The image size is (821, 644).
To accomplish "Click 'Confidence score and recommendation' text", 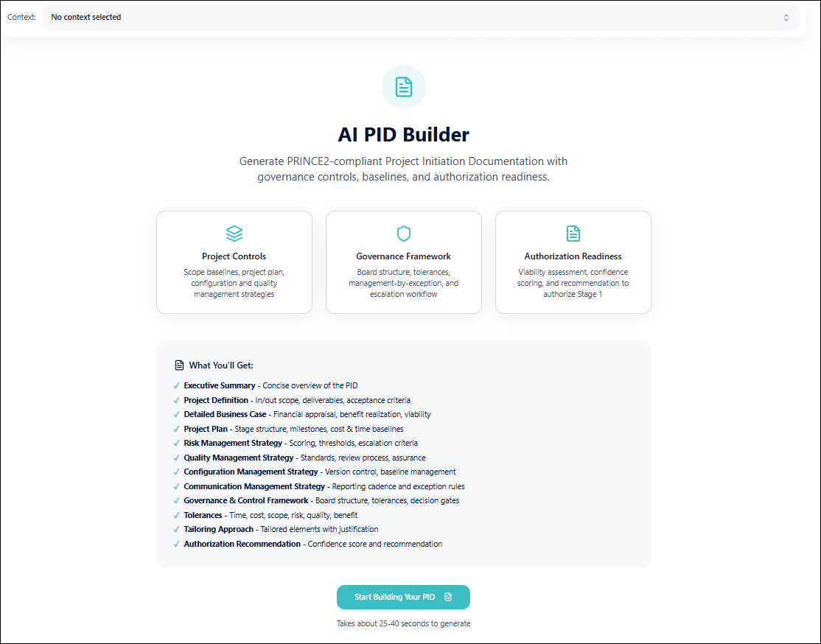I will (x=375, y=544).
